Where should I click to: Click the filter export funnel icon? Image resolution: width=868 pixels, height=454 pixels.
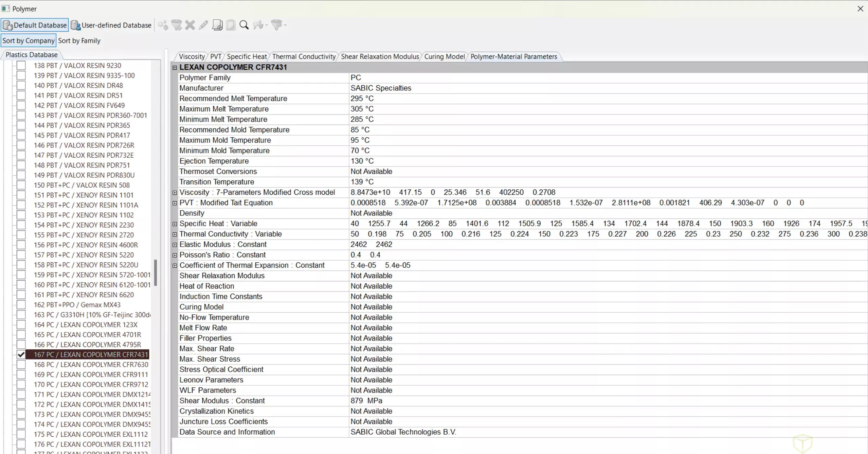click(x=278, y=25)
